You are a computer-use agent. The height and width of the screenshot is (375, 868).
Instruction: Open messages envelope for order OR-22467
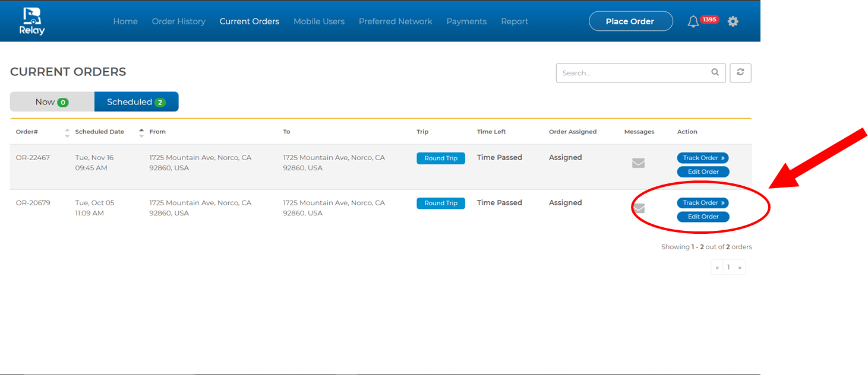[638, 163]
